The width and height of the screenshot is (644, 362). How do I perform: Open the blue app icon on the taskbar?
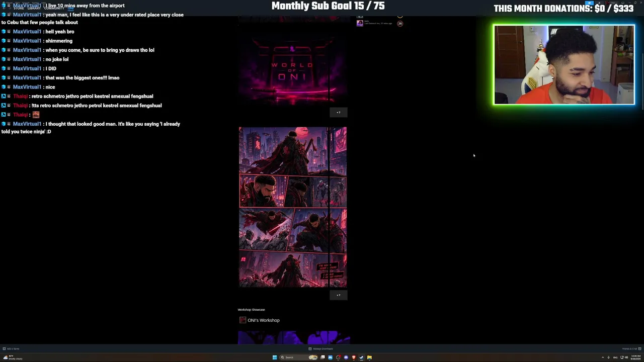[330, 357]
